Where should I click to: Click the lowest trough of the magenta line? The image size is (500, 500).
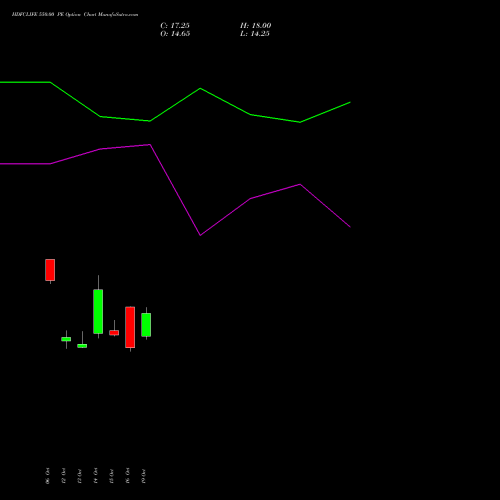(x=200, y=235)
